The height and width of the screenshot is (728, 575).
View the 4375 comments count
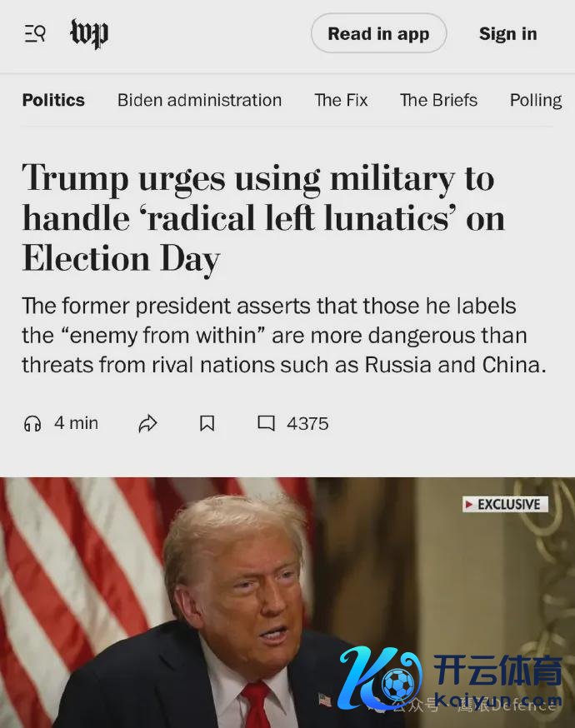pos(307,423)
